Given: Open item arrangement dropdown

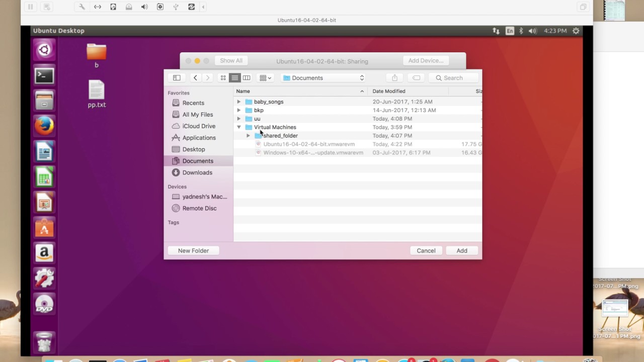Looking at the screenshot, I should [x=265, y=78].
